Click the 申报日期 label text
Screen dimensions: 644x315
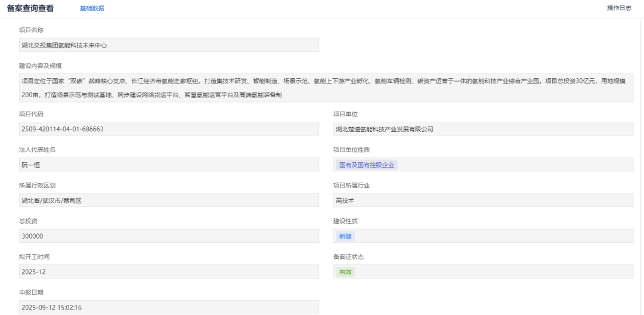click(x=31, y=293)
